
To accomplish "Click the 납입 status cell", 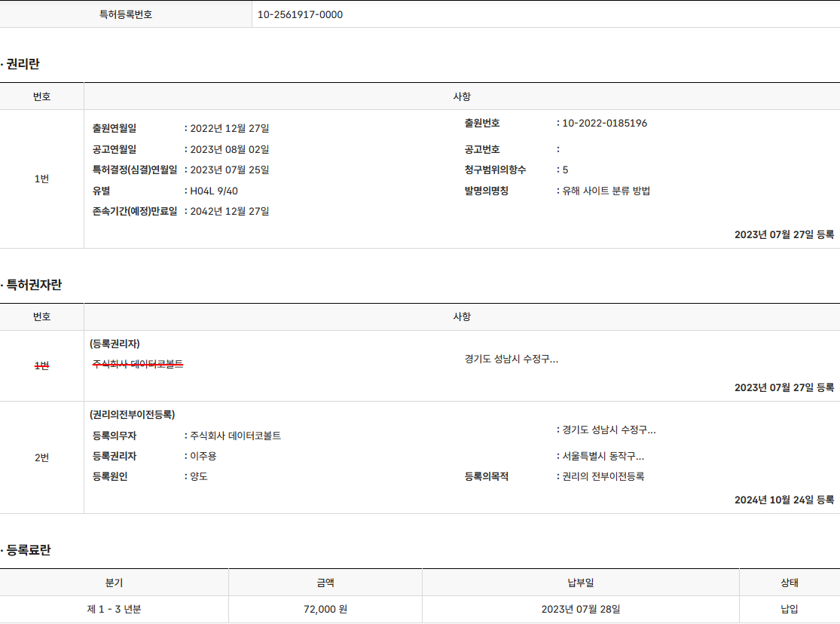I will coord(789,609).
